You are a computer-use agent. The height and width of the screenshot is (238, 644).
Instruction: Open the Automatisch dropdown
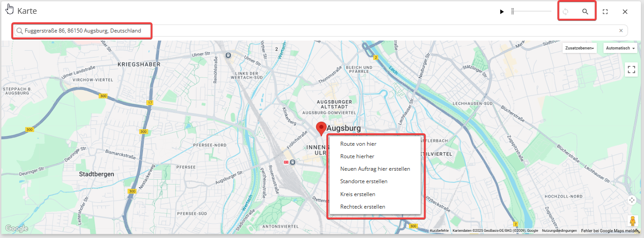pyautogui.click(x=620, y=48)
